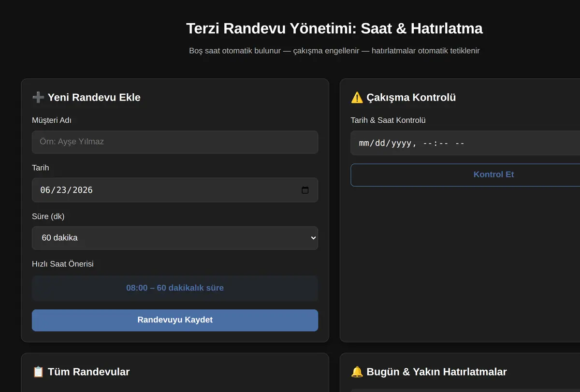
Task: Click the Kontrol Et button
Action: pos(465,174)
